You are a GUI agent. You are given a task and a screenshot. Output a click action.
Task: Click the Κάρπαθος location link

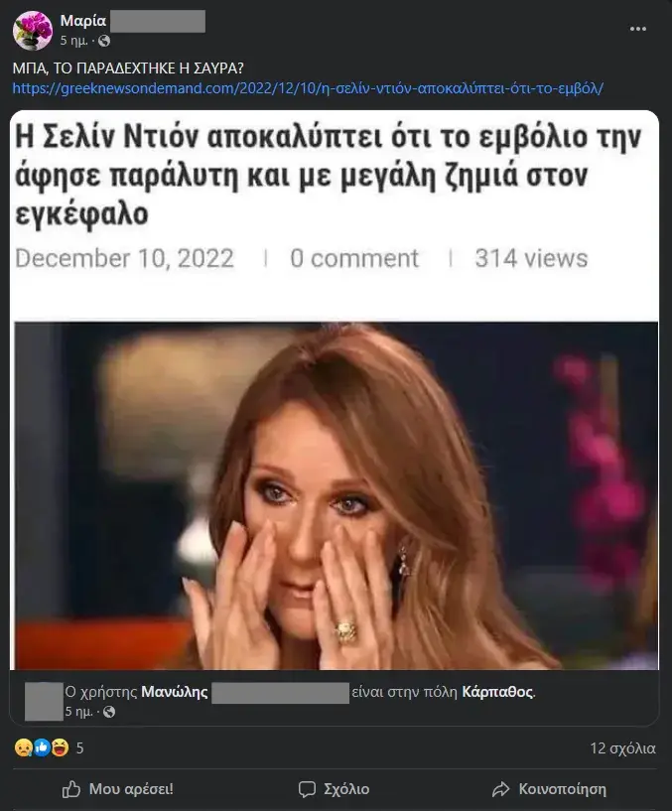(x=497, y=692)
